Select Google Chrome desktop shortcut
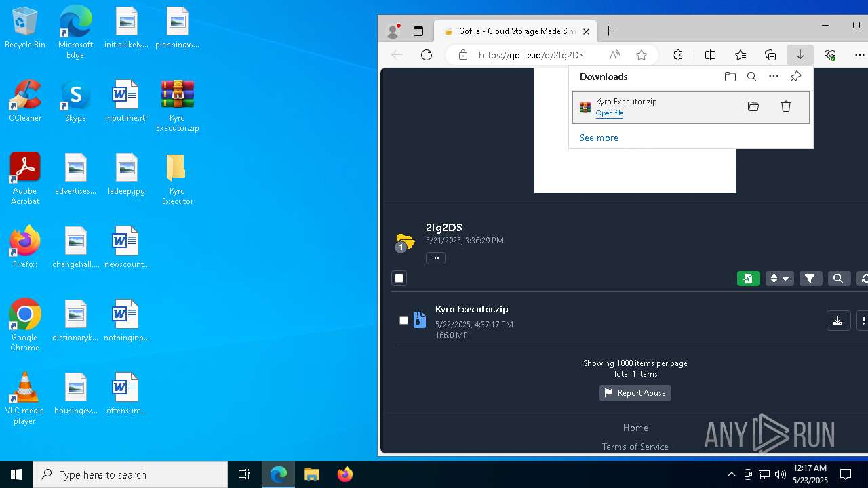The width and height of the screenshot is (868, 488). [x=25, y=325]
